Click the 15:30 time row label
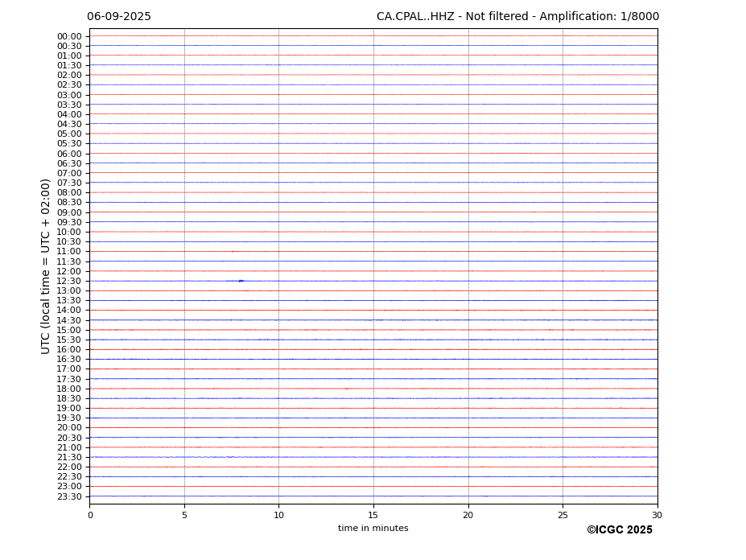 (69, 340)
